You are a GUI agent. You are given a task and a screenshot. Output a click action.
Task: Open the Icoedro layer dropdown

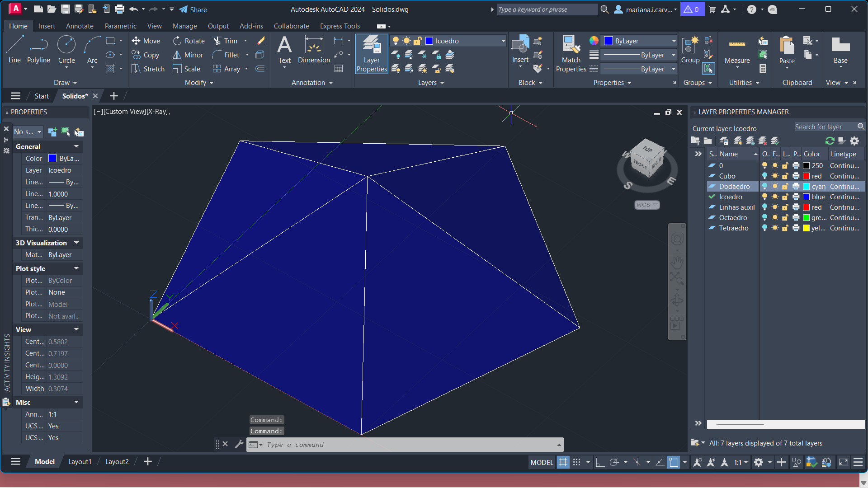pos(503,41)
